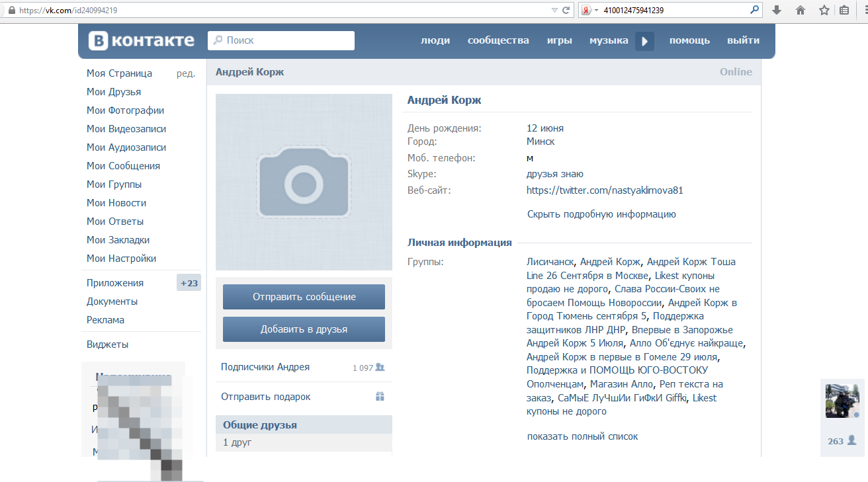Click the ВКонтакте logo in the header
The height and width of the screenshot is (482, 868).
[x=142, y=40]
